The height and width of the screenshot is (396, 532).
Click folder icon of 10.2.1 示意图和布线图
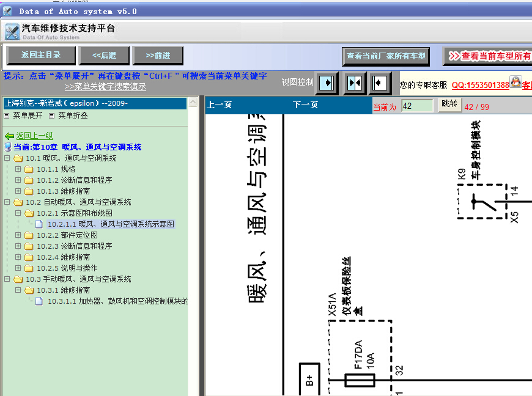click(x=29, y=213)
